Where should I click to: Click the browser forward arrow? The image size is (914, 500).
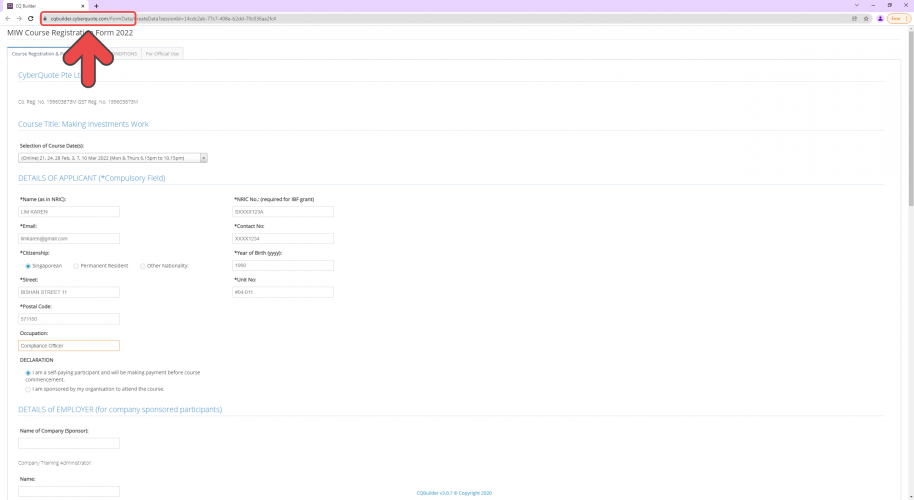20,18
